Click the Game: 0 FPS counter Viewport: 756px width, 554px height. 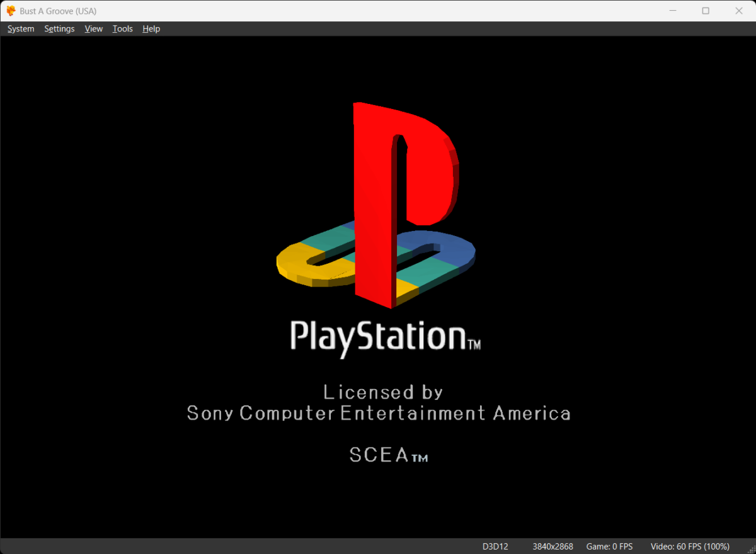pyautogui.click(x=609, y=546)
